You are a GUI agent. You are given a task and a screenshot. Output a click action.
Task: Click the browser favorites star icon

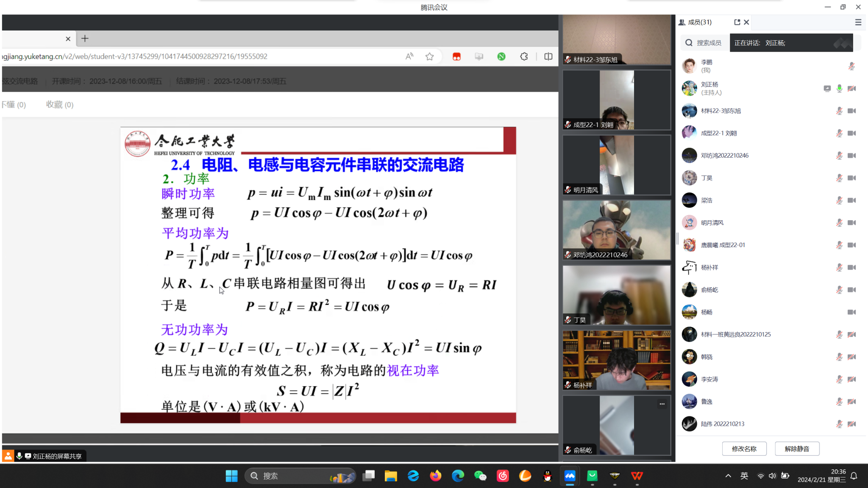(x=430, y=57)
